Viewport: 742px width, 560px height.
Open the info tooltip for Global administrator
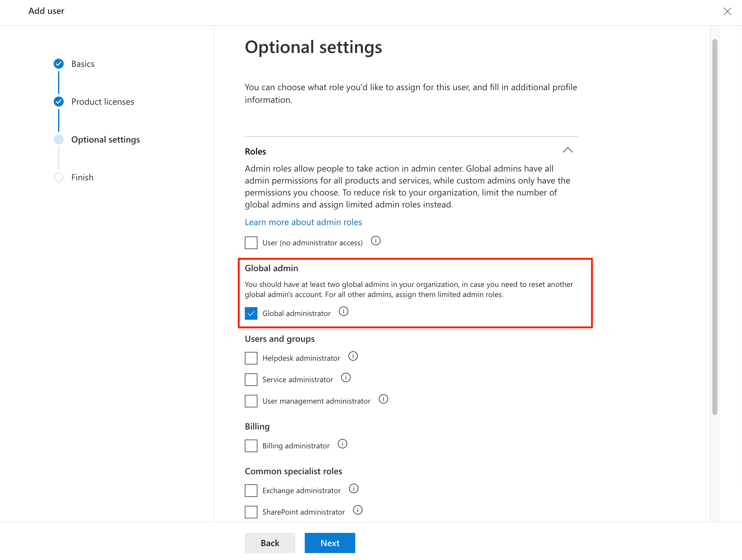pos(344,312)
